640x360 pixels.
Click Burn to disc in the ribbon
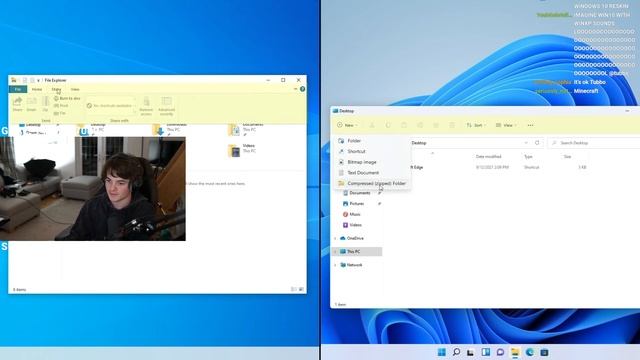click(67, 98)
